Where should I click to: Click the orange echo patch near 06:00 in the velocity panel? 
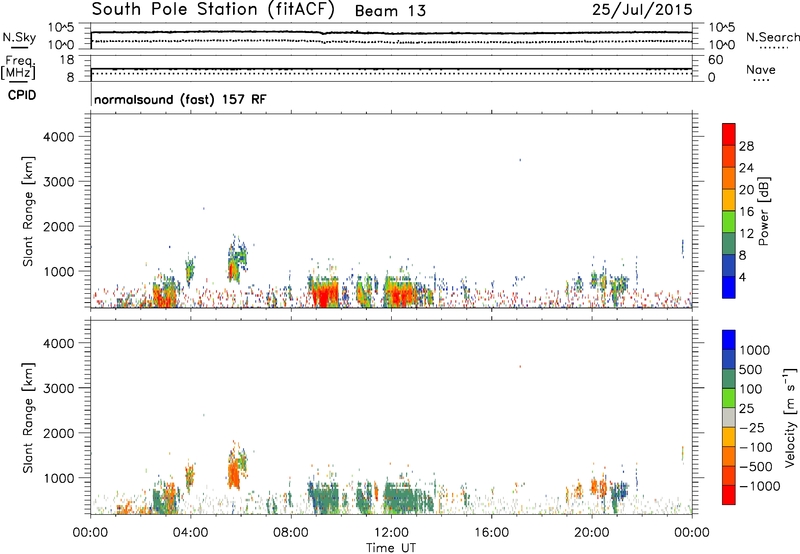point(234,472)
